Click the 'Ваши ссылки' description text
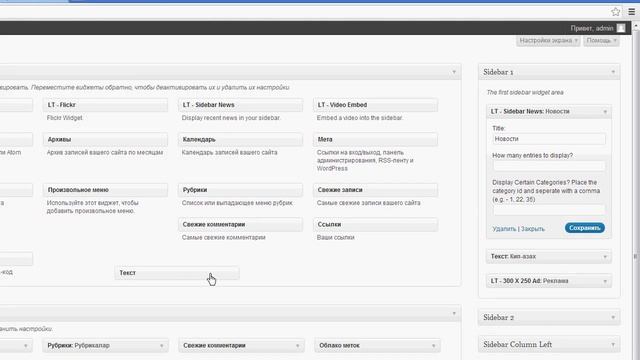This screenshot has height=360, width=640. click(336, 238)
